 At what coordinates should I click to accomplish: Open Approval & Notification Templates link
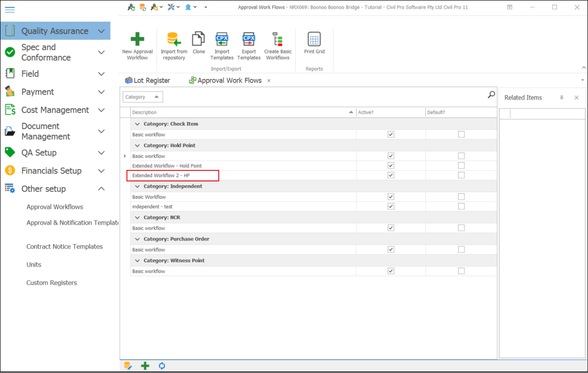72,223
